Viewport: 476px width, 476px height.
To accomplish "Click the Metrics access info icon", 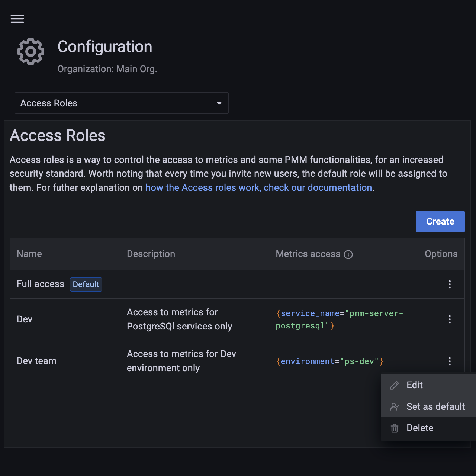I will (x=348, y=254).
